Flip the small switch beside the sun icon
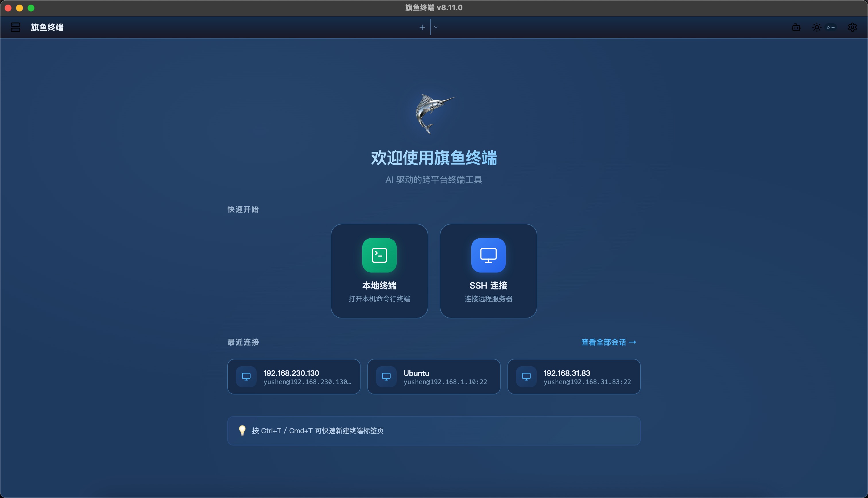868x498 pixels. click(x=831, y=27)
